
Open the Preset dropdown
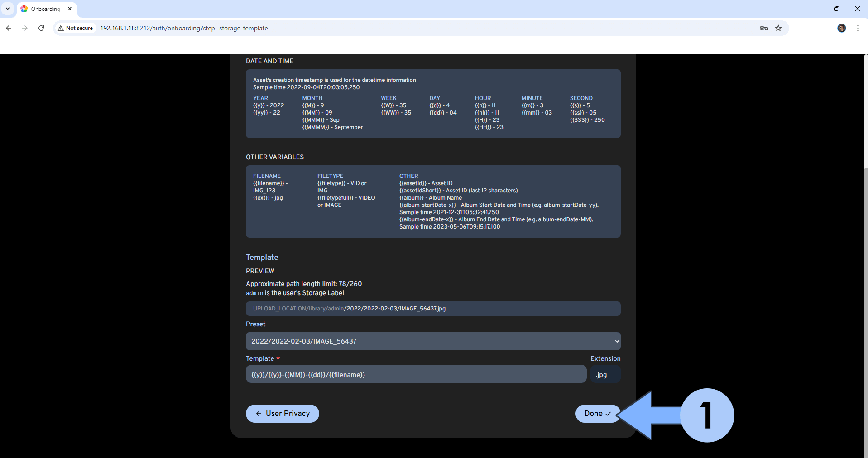pyautogui.click(x=433, y=341)
